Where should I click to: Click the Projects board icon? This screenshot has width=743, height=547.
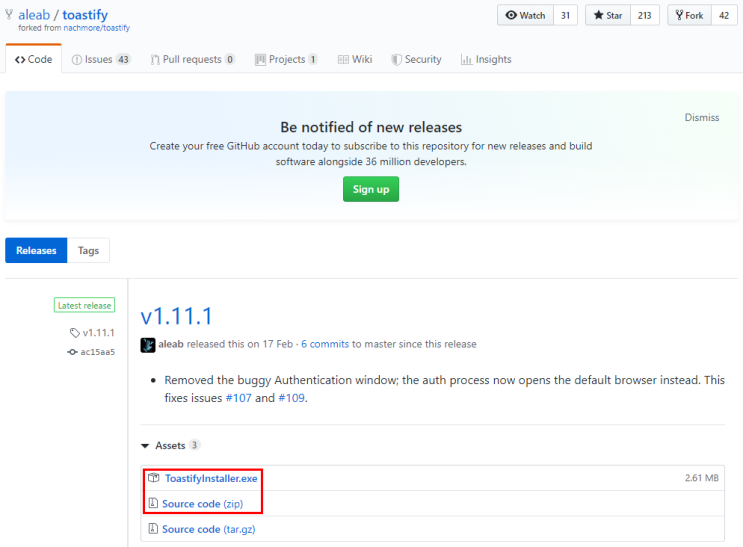260,60
